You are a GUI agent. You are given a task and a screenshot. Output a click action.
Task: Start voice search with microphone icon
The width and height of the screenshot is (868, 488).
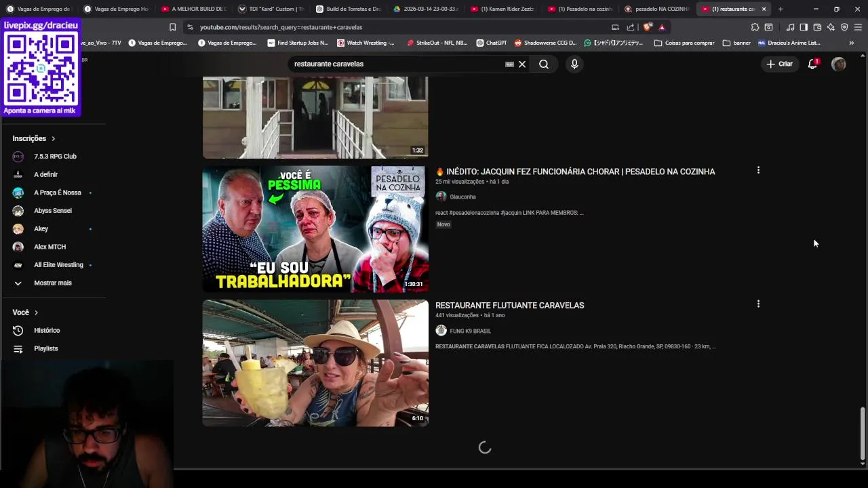pos(574,64)
